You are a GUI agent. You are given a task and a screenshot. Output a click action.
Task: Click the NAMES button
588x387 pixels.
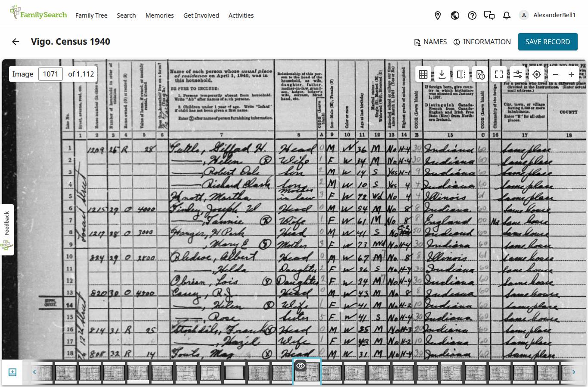pos(430,42)
